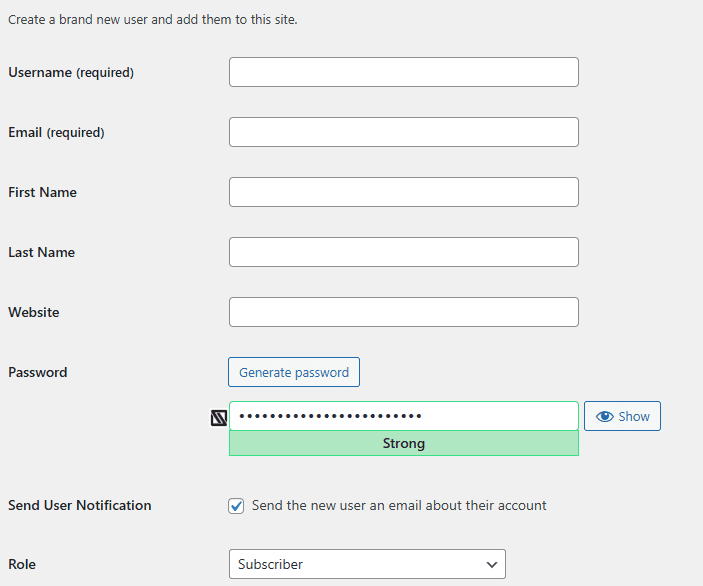Click the Email (required) label
The image size is (703, 586).
coord(56,132)
